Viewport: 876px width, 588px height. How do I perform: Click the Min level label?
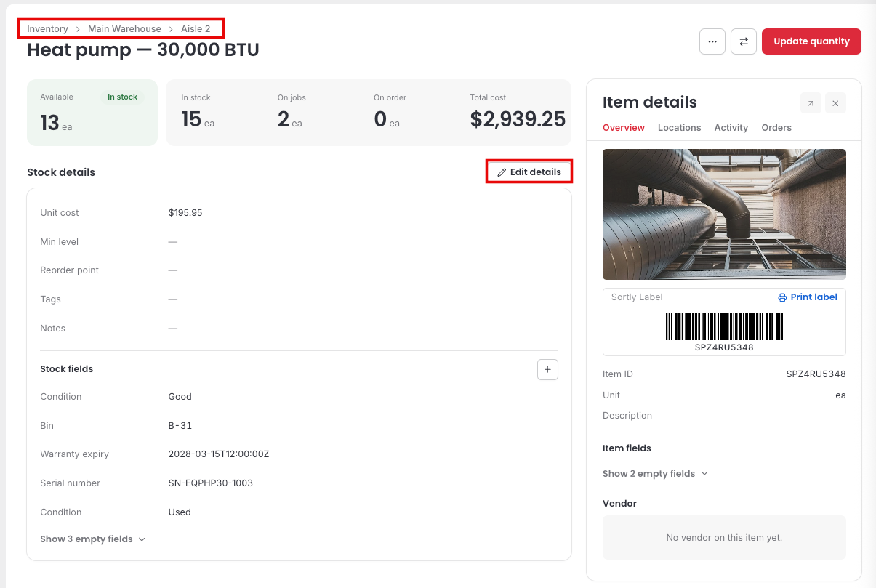click(59, 242)
